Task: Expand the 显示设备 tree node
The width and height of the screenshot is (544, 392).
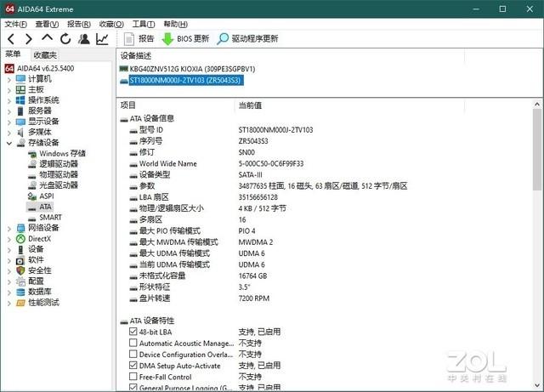Action: click(x=9, y=122)
